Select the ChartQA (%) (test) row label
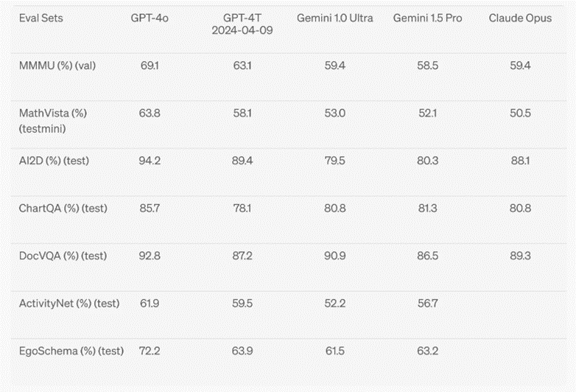 (x=63, y=209)
